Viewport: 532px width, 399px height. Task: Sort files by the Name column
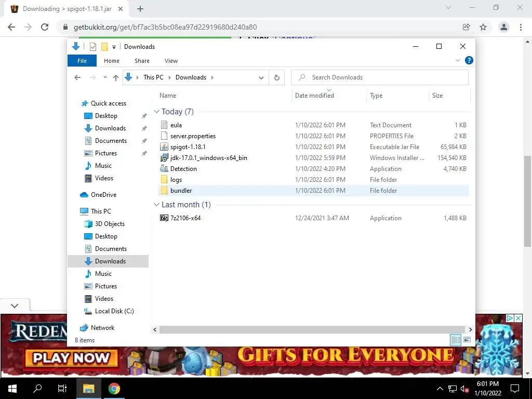click(168, 96)
